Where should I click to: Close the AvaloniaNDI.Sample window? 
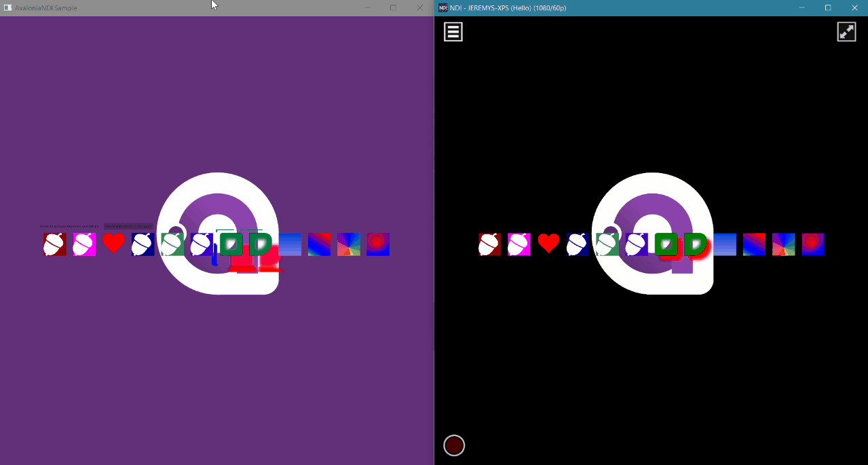click(x=420, y=7)
